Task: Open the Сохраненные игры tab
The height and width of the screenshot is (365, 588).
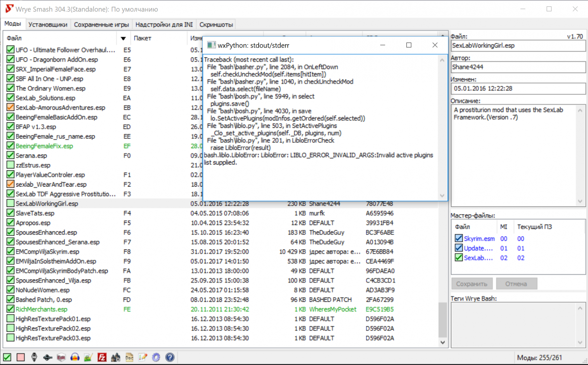Action: click(x=101, y=24)
